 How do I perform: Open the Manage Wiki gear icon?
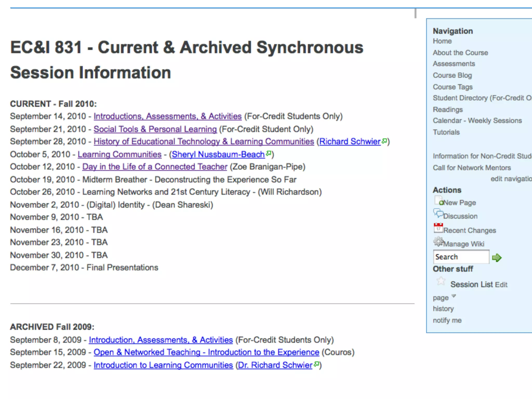pyautogui.click(x=438, y=242)
